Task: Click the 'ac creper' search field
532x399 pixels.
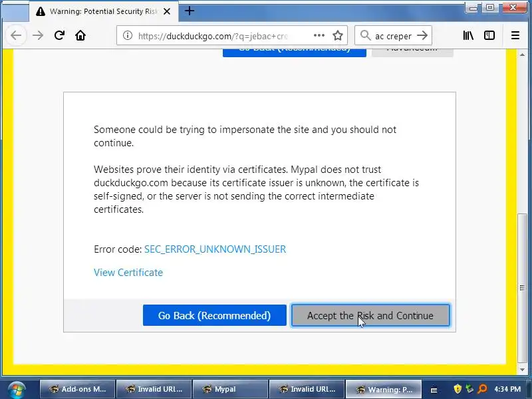Action: tap(394, 36)
